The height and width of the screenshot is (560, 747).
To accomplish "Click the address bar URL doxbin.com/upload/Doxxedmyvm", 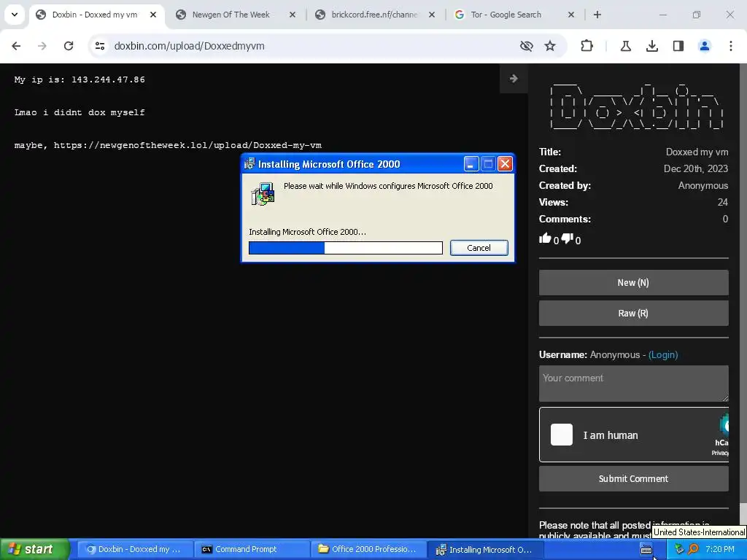I will pos(189,46).
